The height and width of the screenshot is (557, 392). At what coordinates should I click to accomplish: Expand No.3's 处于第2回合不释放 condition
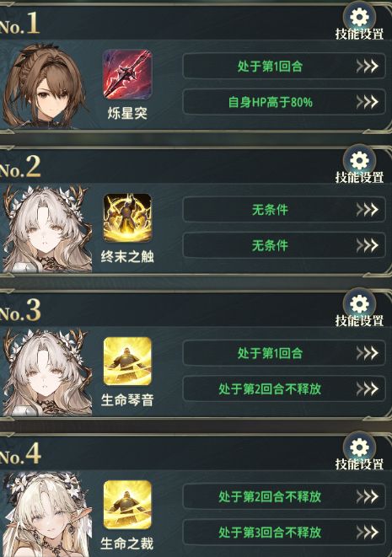(284, 389)
